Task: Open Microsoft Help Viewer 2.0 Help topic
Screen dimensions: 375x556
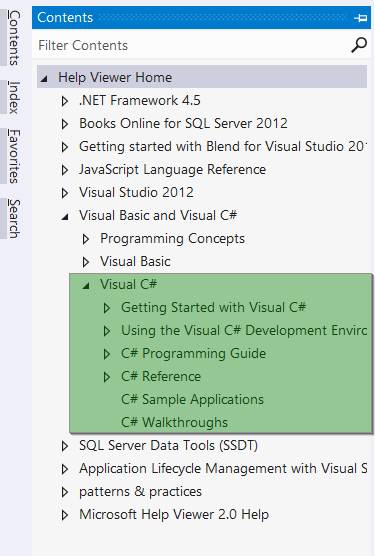Action: point(174,515)
